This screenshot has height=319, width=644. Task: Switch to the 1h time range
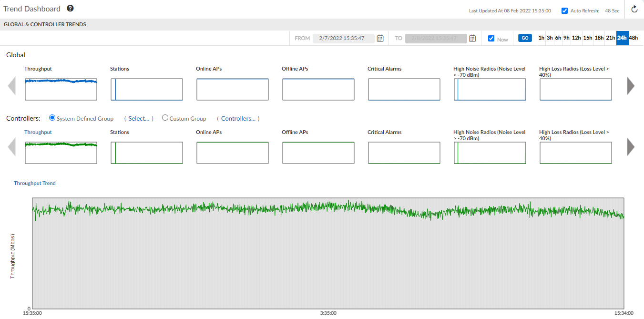(x=541, y=37)
